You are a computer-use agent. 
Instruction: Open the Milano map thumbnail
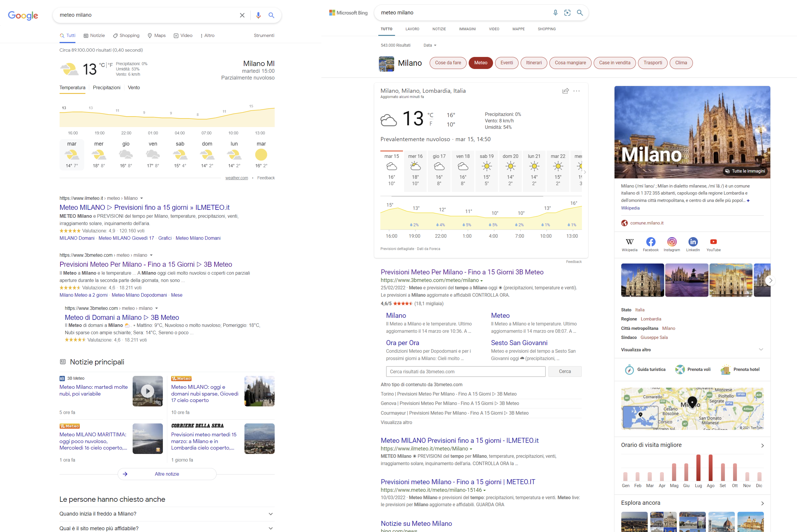(692, 409)
